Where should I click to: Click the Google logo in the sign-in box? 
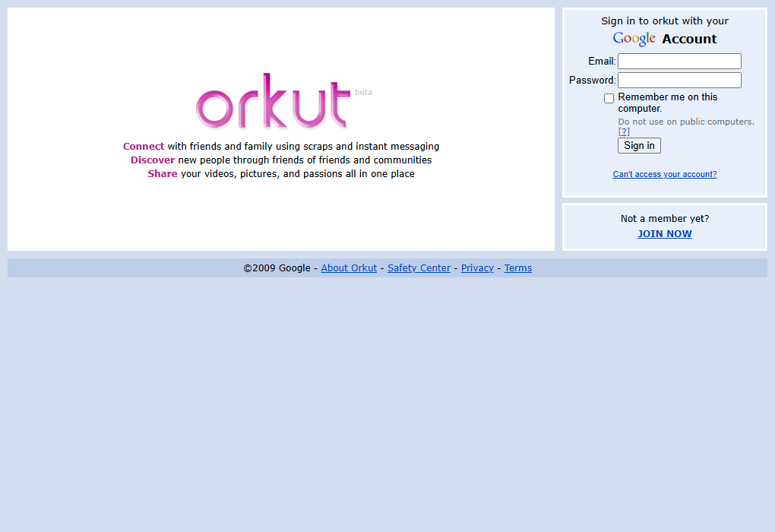click(634, 39)
